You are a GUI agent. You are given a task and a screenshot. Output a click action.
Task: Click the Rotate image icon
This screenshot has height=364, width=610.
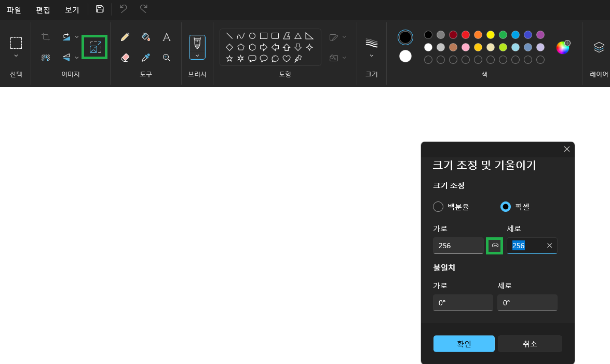point(66,37)
